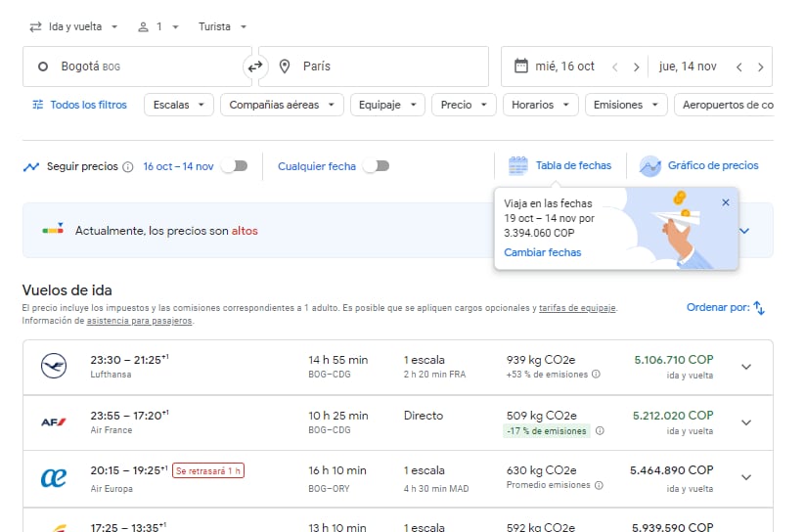Viewport: 805px width, 532px height.
Task: Click Ordenar por sort button
Action: pyautogui.click(x=726, y=308)
